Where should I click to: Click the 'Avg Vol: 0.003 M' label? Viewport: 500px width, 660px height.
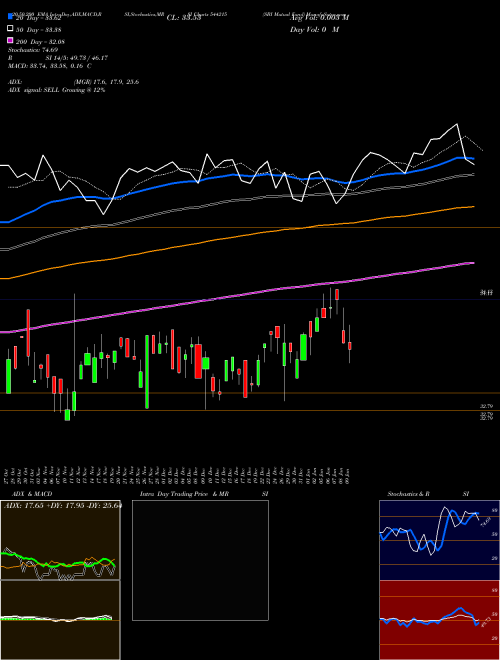tap(319, 17)
